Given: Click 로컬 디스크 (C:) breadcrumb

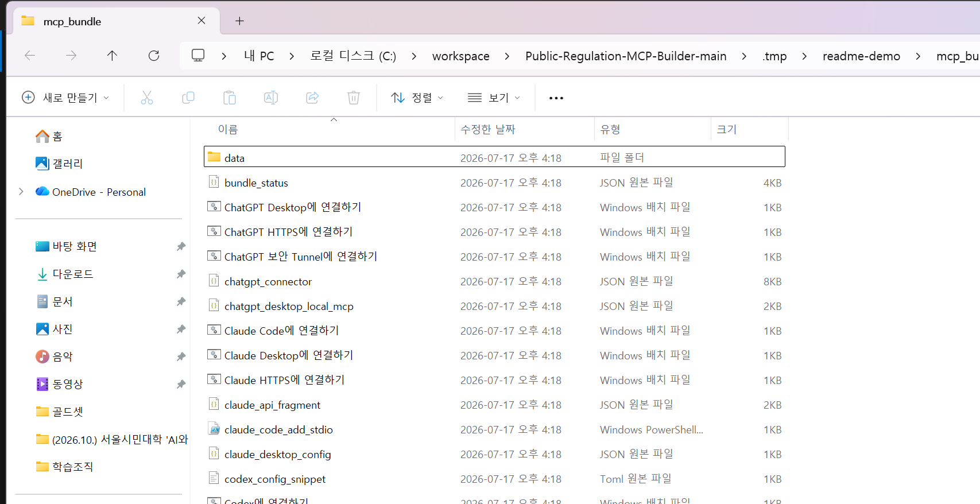Looking at the screenshot, I should tap(353, 56).
